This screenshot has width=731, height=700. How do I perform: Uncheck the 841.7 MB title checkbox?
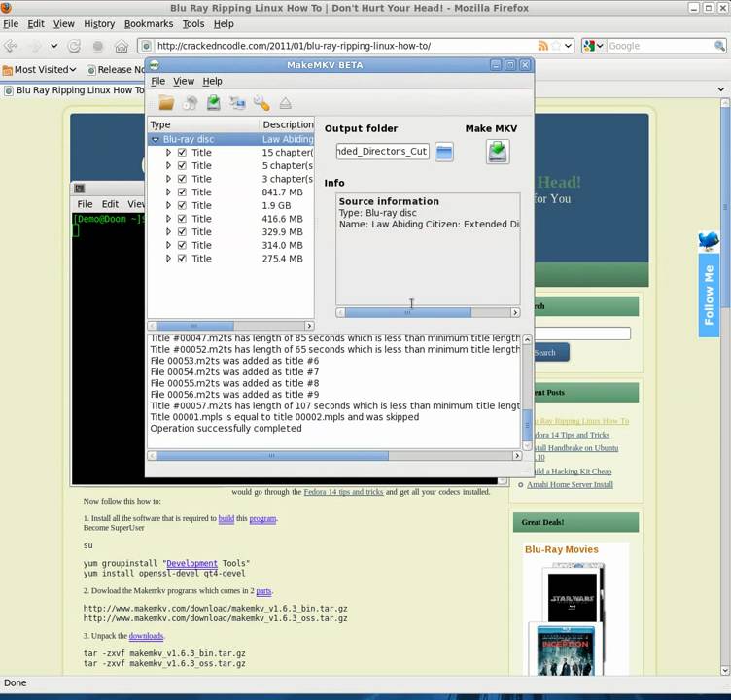click(x=183, y=192)
